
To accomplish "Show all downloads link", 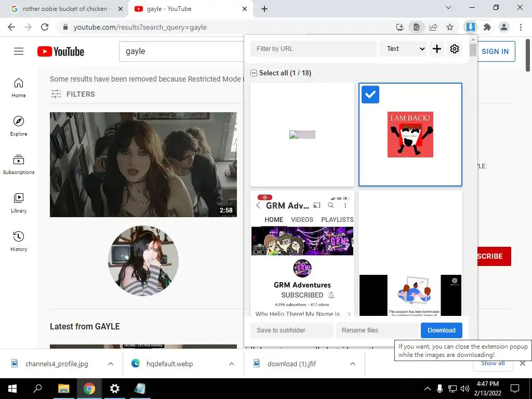I will coord(493,363).
